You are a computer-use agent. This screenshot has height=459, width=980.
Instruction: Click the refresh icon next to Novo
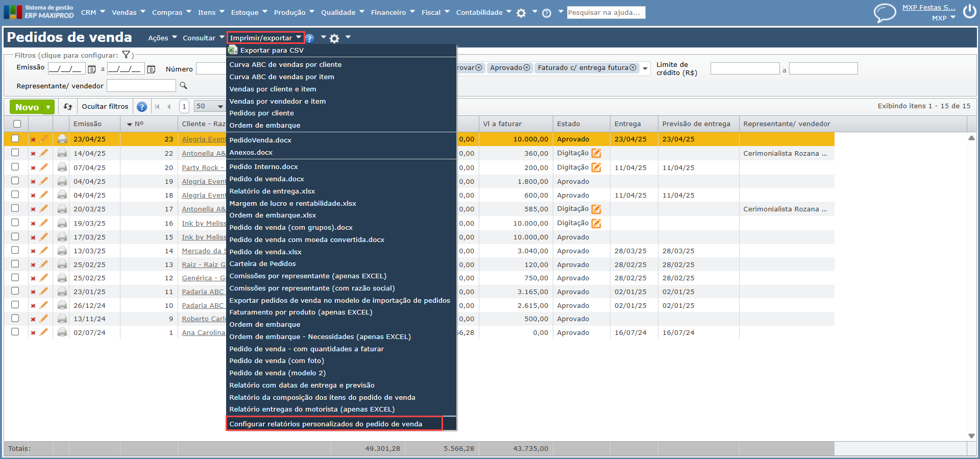[68, 107]
